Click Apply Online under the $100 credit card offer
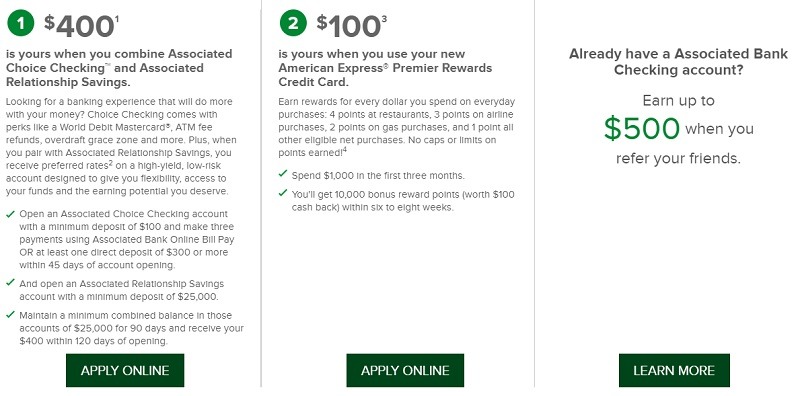The height and width of the screenshot is (396, 800). tap(405, 370)
